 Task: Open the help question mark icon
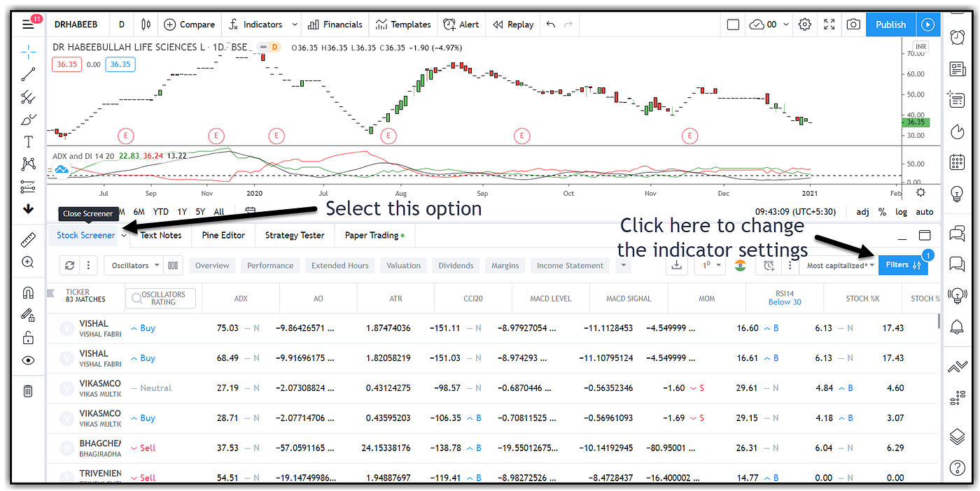pos(957,467)
